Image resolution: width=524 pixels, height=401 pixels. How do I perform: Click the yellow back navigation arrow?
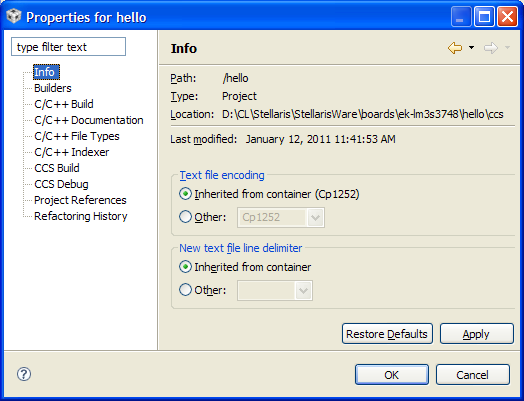(x=455, y=48)
